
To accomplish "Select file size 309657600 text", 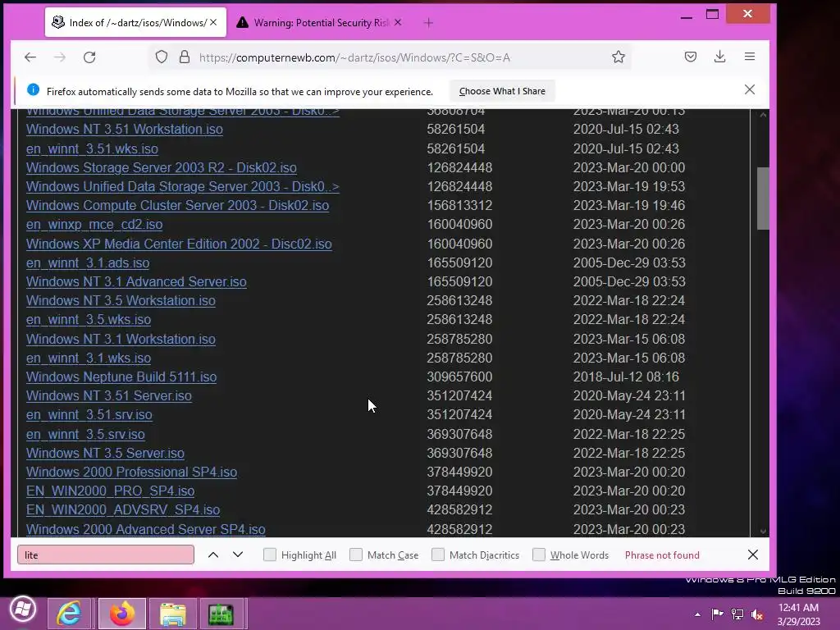I will coord(459,377).
